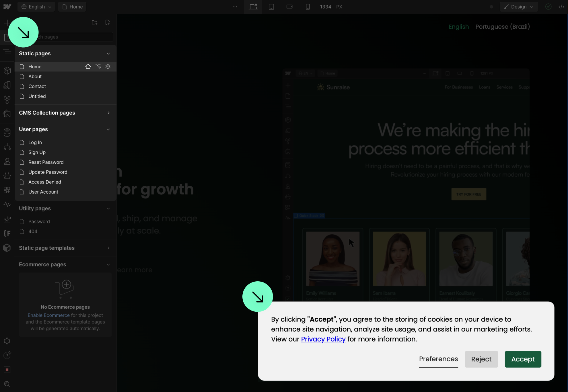The width and height of the screenshot is (568, 392).
Task: Click the Webflow logo menu
Action: click(x=7, y=7)
